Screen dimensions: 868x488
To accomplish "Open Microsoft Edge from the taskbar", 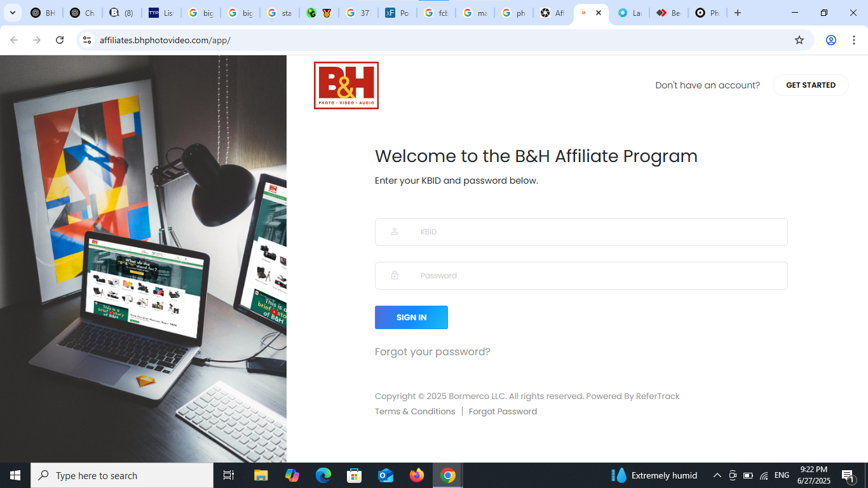I will (323, 475).
